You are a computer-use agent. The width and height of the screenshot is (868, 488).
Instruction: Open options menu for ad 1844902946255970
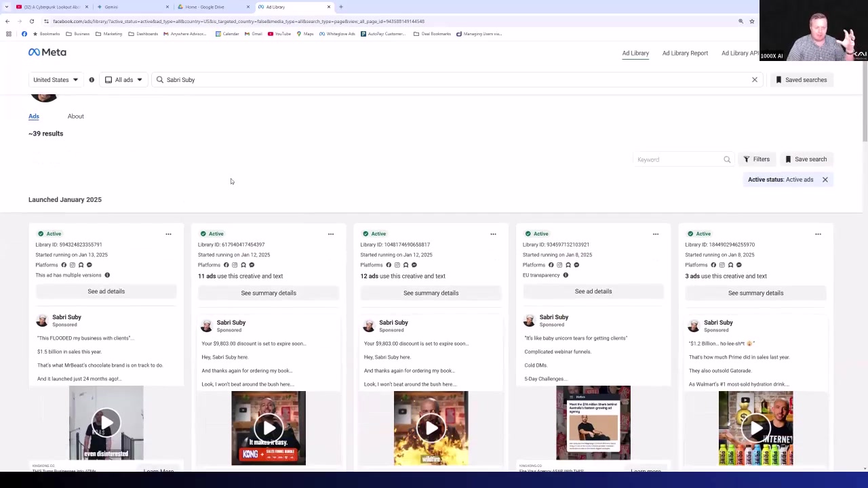click(818, 234)
